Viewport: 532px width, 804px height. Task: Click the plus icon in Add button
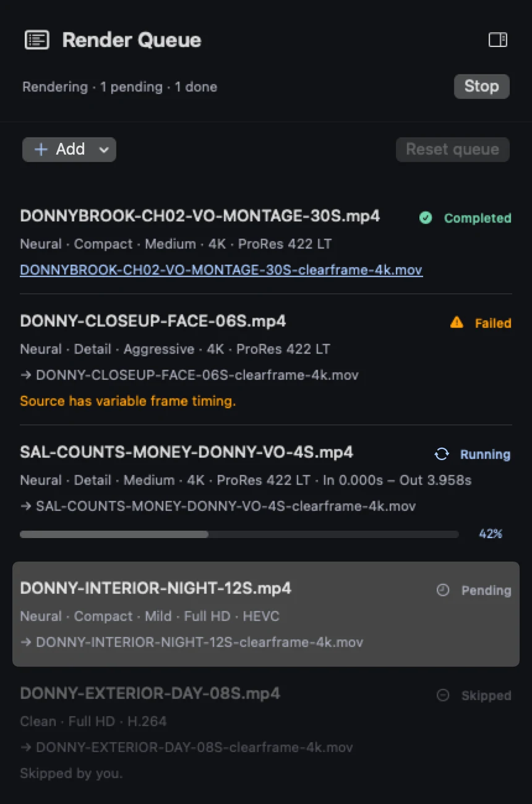(x=41, y=150)
